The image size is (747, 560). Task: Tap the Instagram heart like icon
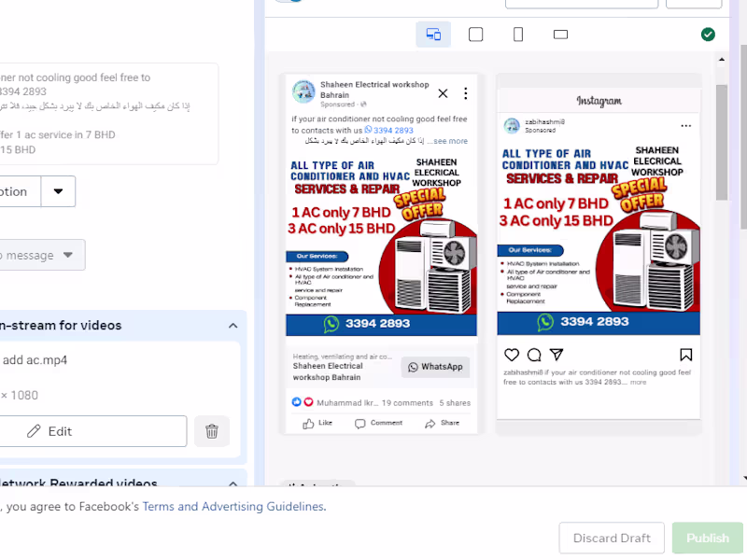pyautogui.click(x=511, y=355)
